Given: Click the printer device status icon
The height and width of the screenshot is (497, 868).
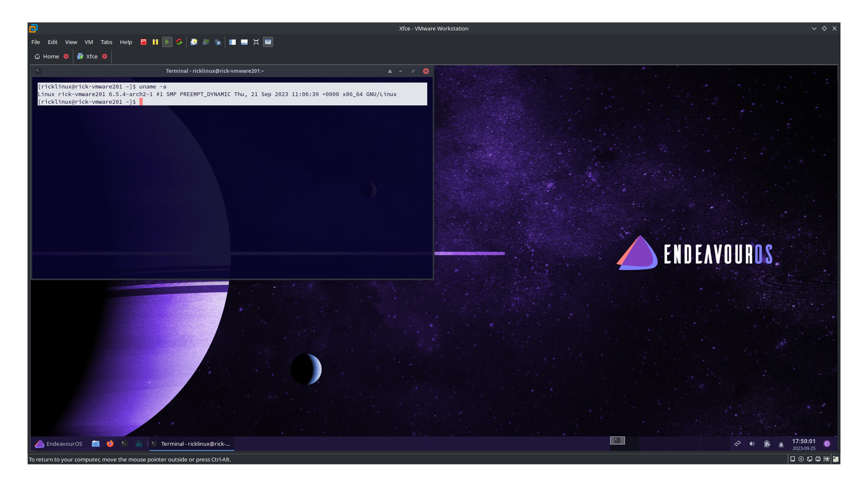Looking at the screenshot, I should click(x=818, y=459).
